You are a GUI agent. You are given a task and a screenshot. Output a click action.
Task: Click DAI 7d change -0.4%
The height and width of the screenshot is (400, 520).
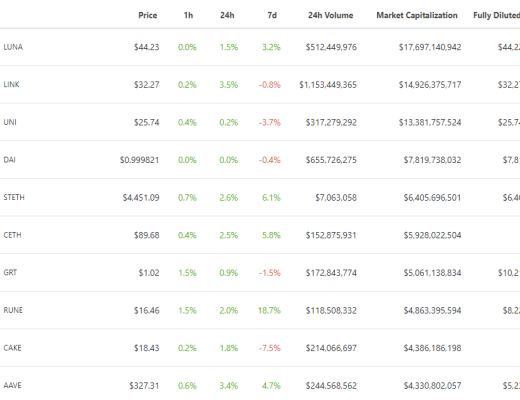(x=270, y=160)
